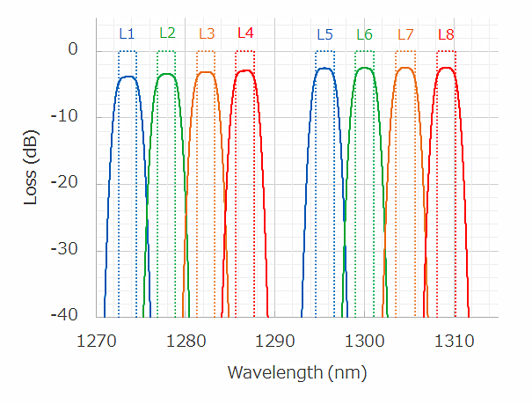Select the red L8 label
This screenshot has height=404, width=532.
(446, 35)
